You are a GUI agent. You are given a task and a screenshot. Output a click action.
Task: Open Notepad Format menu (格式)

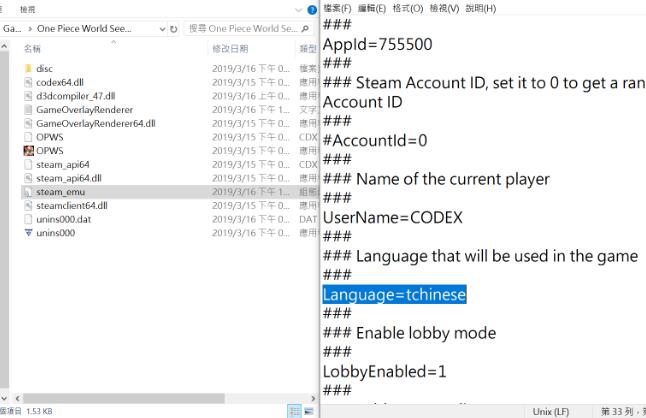[x=407, y=8]
